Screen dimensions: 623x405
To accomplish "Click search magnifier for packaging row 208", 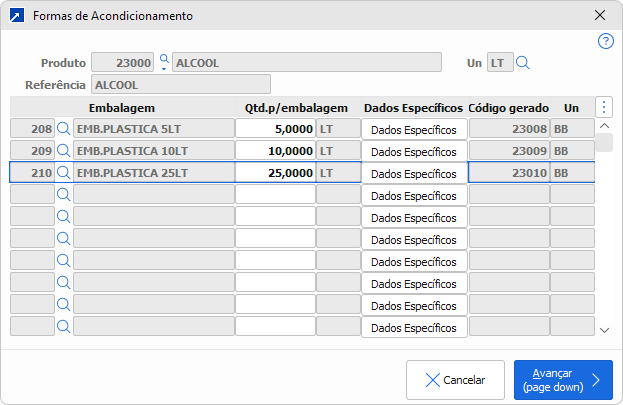I will [64, 129].
